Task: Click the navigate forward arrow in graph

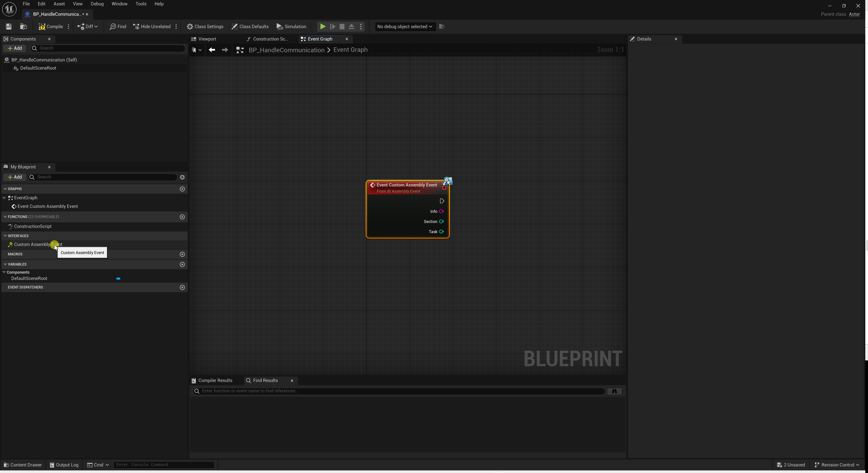Action: (x=225, y=50)
